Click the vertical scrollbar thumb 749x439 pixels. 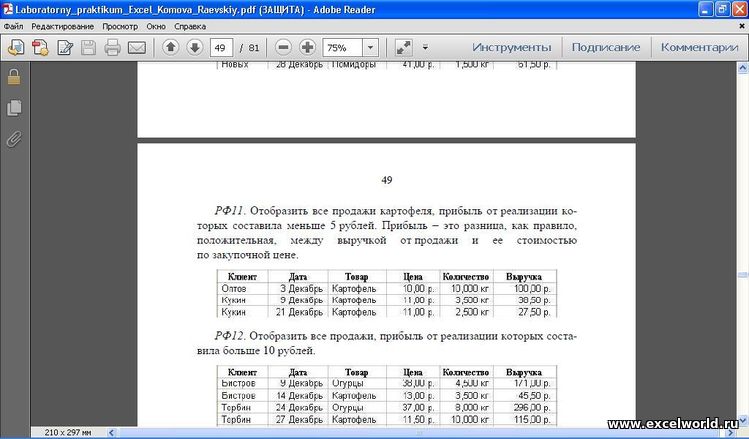[742, 275]
